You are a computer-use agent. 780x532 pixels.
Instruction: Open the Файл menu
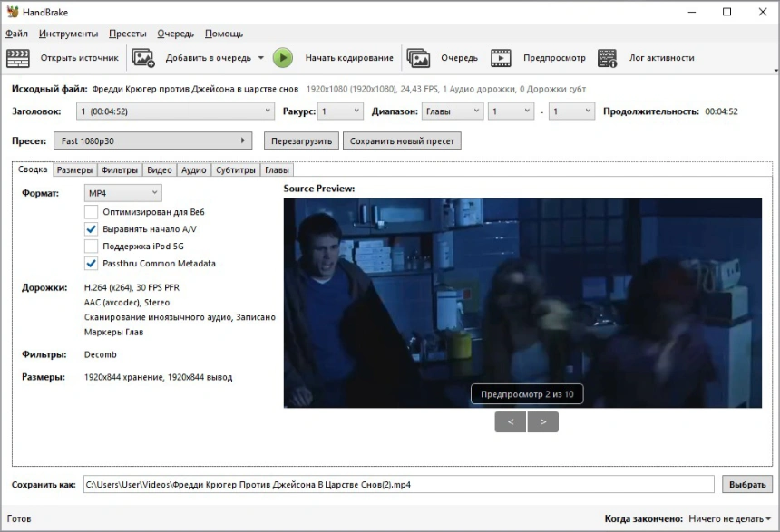(16, 34)
